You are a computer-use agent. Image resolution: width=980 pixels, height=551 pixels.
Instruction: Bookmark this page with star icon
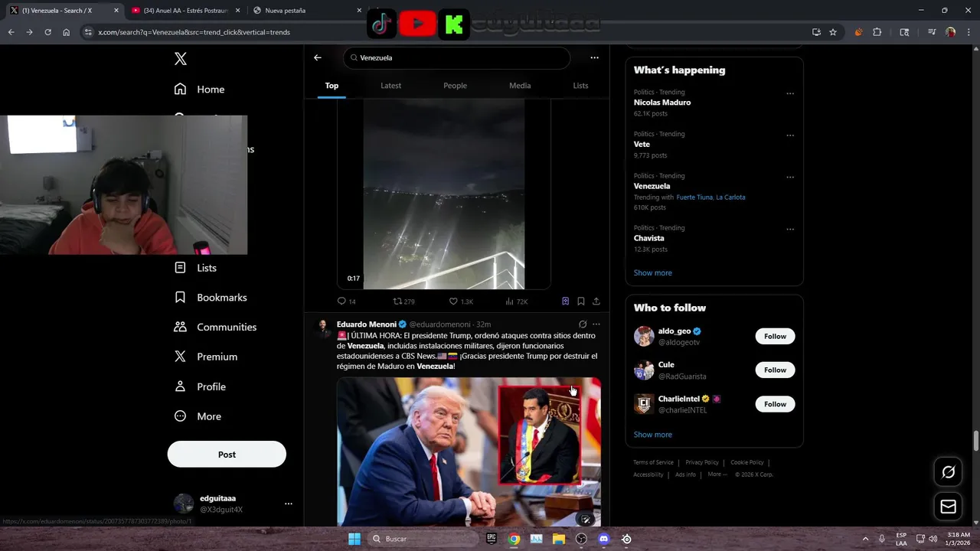coord(833,32)
